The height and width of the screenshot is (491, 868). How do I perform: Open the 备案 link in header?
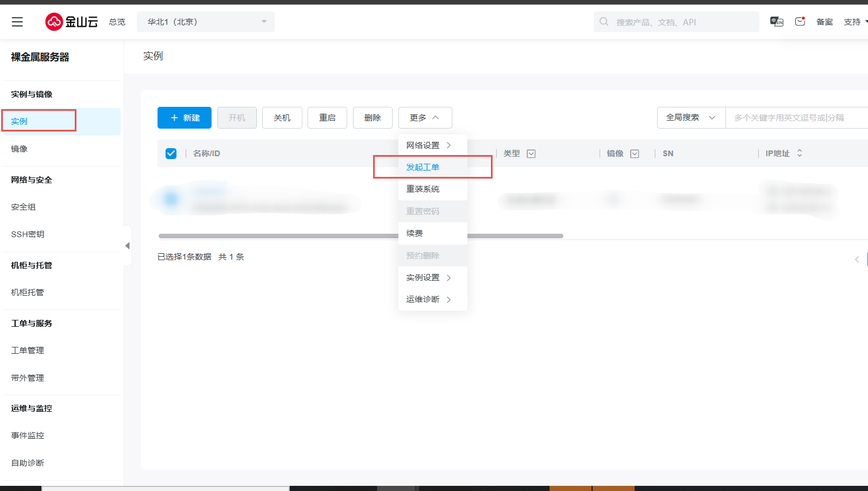(x=824, y=22)
